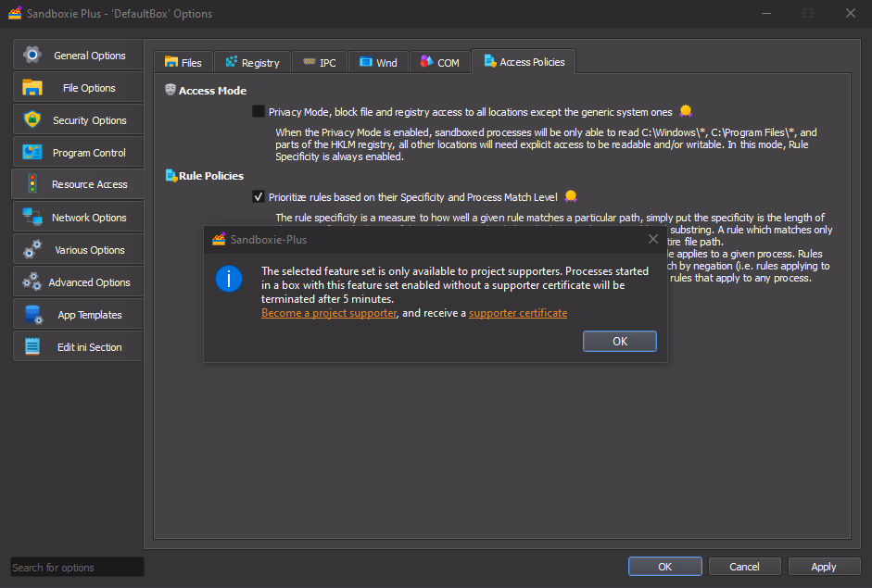The image size is (872, 588).
Task: Click the App Templates database icon
Action: (x=33, y=314)
